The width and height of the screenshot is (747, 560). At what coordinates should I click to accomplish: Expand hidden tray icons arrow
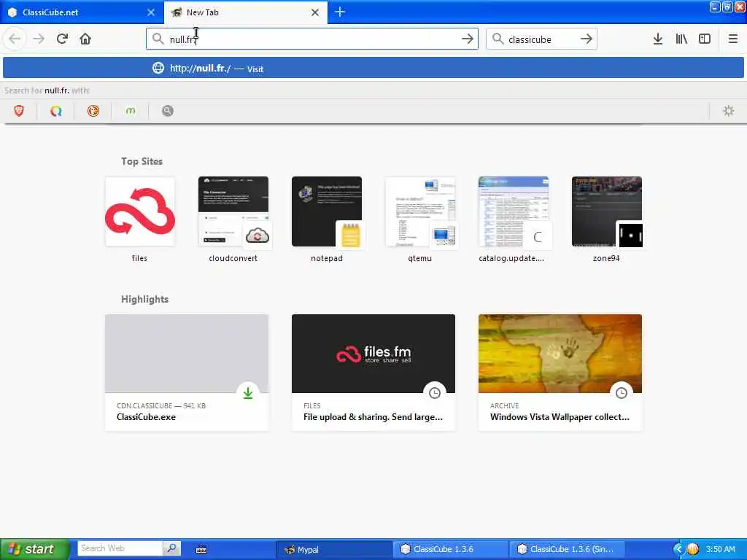pyautogui.click(x=678, y=549)
